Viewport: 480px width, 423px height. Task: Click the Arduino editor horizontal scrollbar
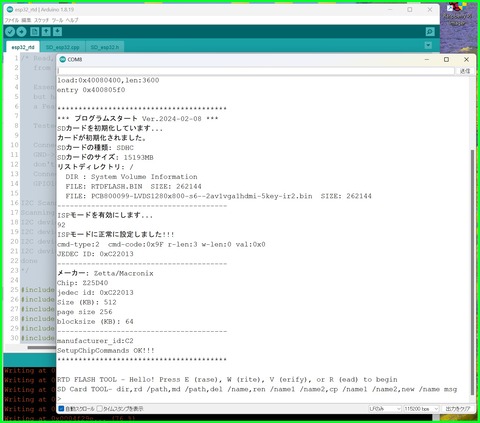click(42, 348)
